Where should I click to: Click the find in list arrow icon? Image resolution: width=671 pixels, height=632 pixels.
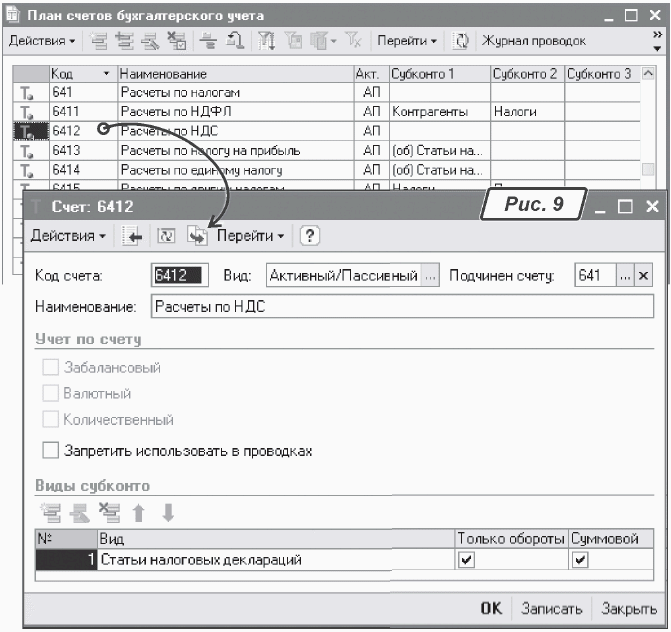click(x=132, y=236)
